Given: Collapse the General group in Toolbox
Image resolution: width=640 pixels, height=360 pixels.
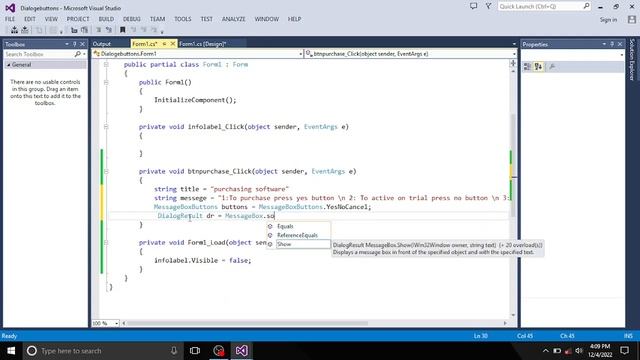Looking at the screenshot, I should coord(9,64).
